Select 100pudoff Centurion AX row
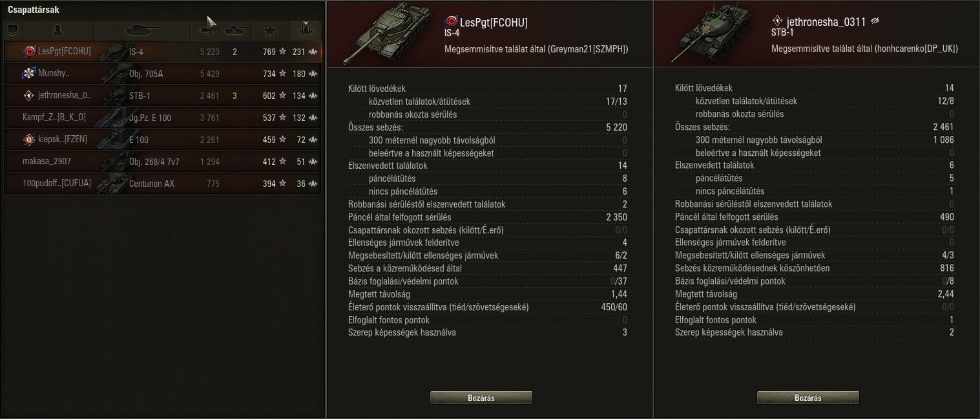The width and height of the screenshot is (980, 419). pyautogui.click(x=162, y=184)
